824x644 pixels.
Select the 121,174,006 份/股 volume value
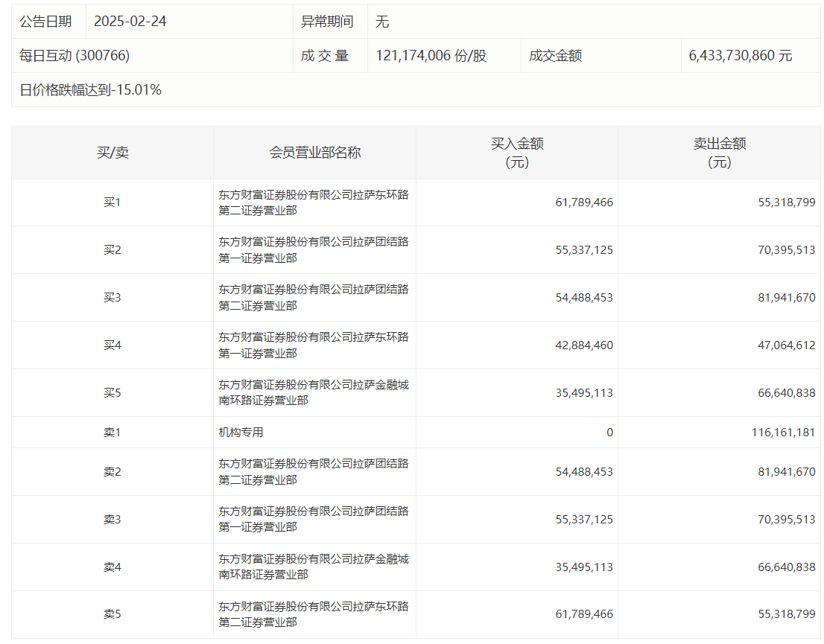[x=431, y=56]
